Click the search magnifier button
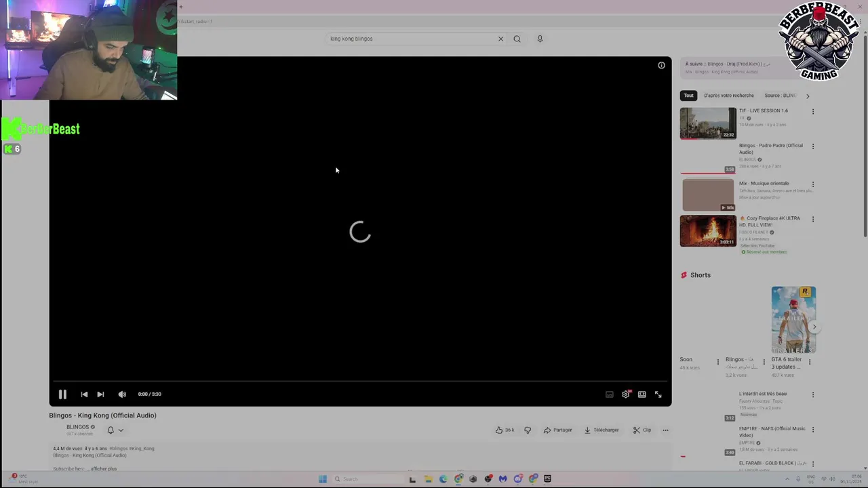 click(x=517, y=39)
